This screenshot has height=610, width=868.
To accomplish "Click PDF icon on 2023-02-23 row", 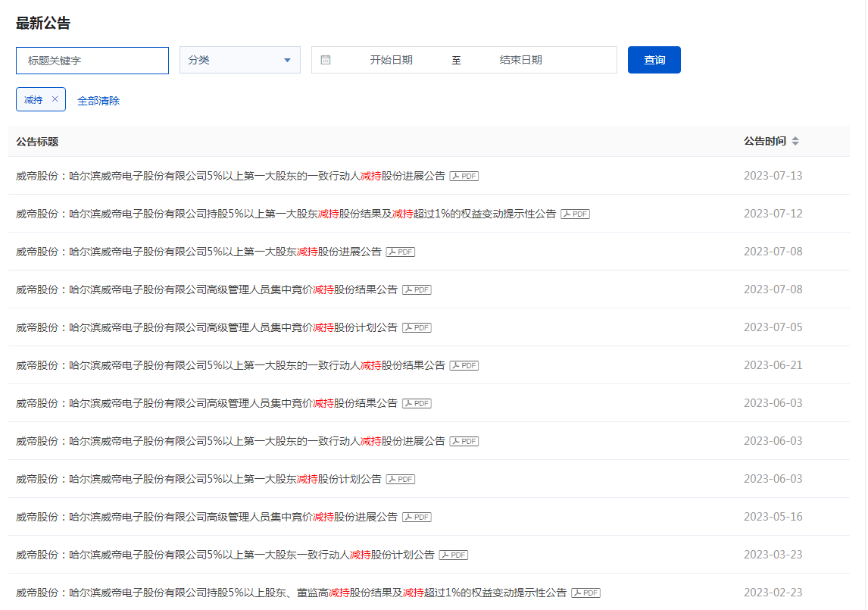I will coord(585,593).
